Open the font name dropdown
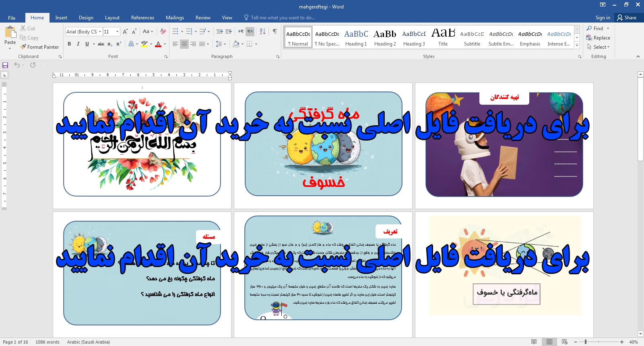The height and width of the screenshot is (346, 644). 100,31
